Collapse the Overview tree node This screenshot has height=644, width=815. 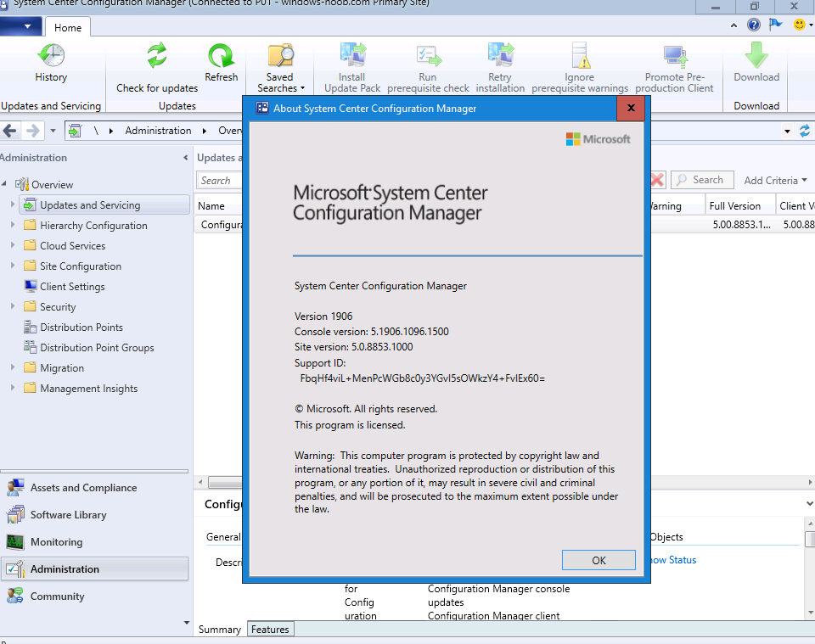click(4, 184)
